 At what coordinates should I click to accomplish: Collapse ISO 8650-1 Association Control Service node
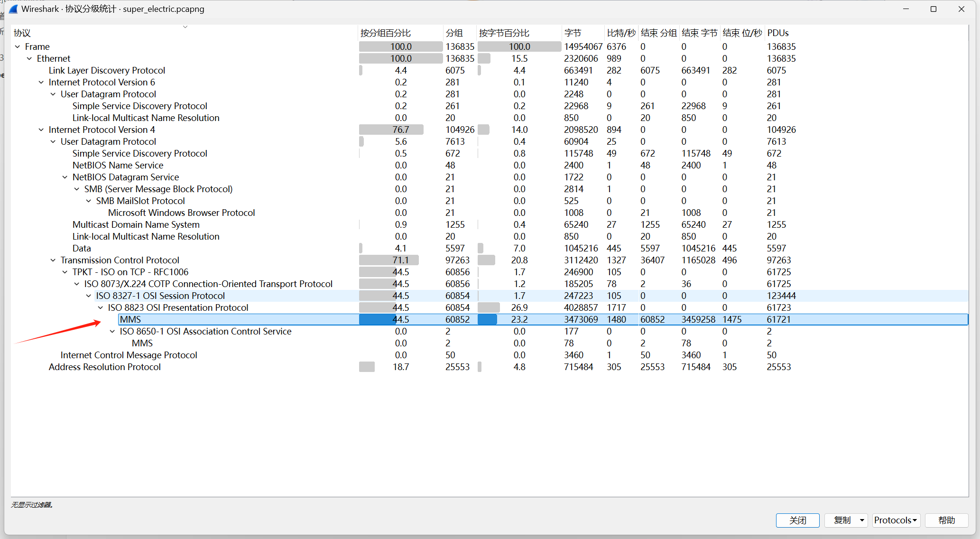[112, 331]
